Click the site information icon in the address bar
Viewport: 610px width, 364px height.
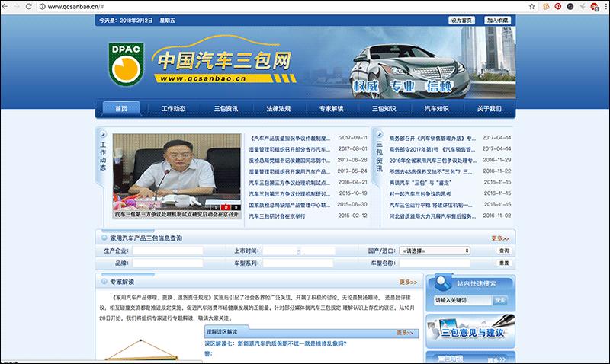43,7
